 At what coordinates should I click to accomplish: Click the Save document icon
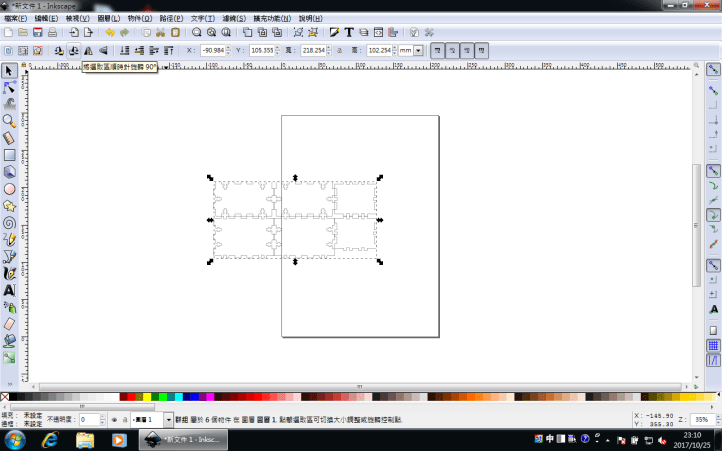click(37, 33)
